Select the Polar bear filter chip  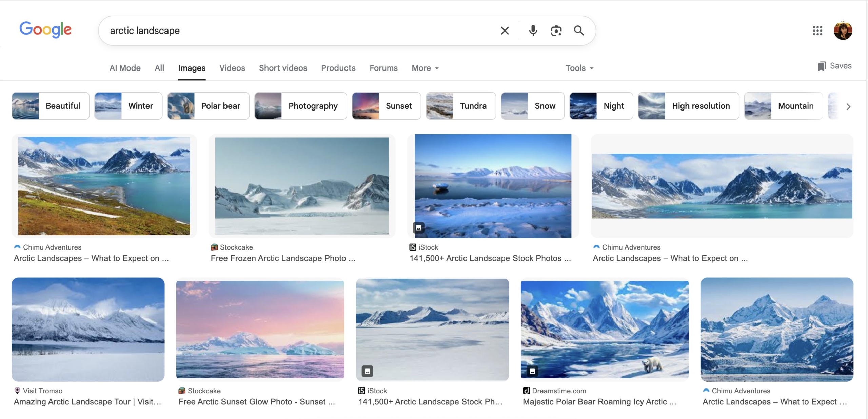(209, 106)
